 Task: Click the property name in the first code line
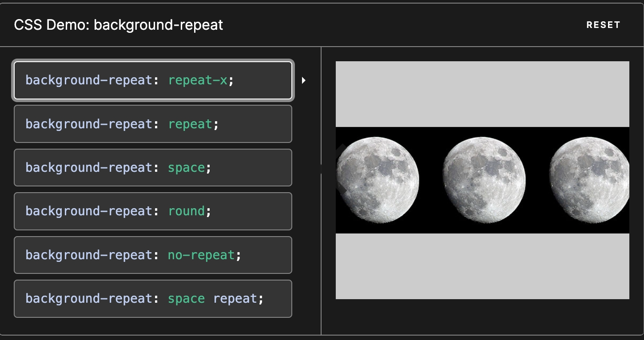[x=89, y=80]
